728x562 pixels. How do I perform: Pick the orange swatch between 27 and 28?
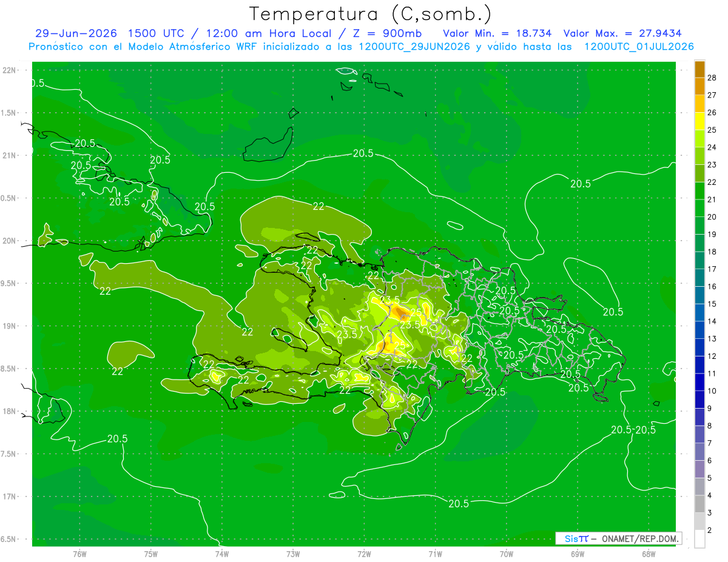(699, 87)
